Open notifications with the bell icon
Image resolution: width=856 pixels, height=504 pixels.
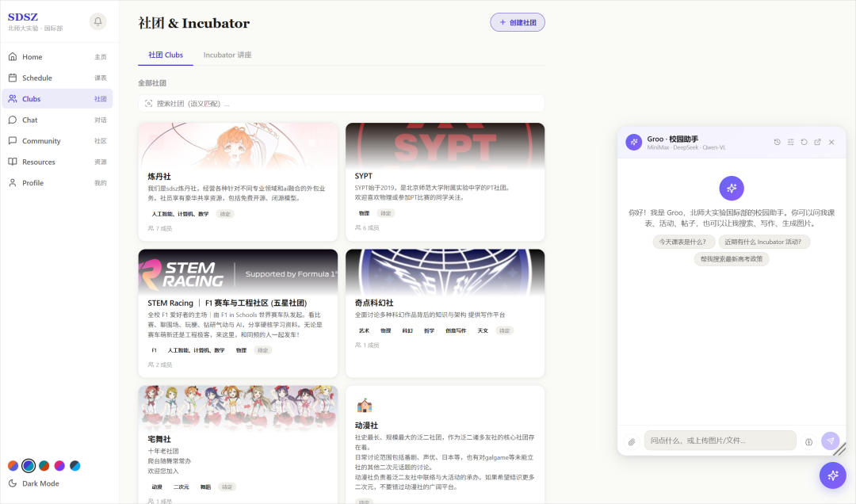[x=97, y=21]
